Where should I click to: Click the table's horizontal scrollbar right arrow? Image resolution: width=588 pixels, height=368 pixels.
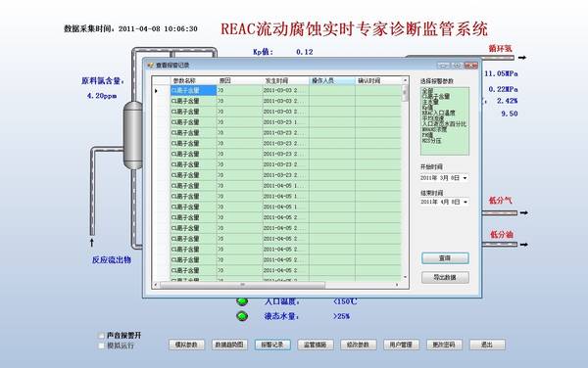pos(397,285)
